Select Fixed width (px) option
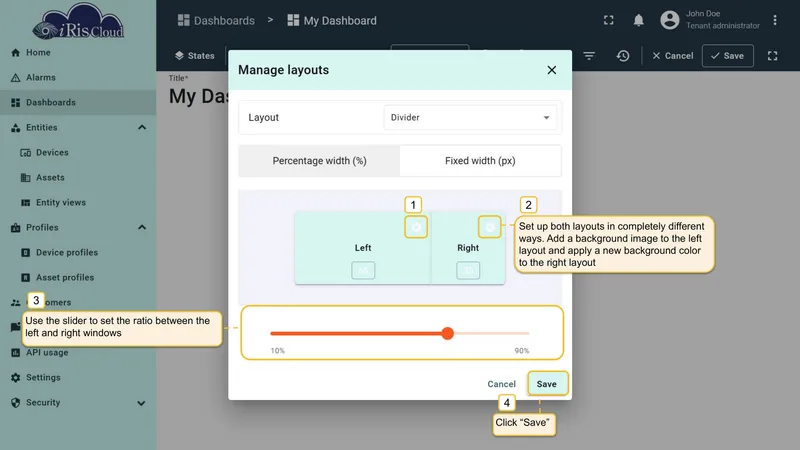The width and height of the screenshot is (800, 450). [480, 161]
